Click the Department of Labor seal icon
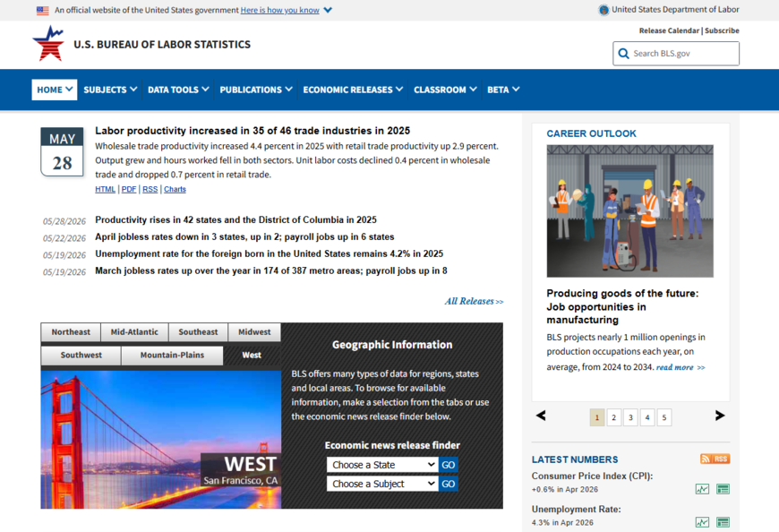Screen dimensions: 779x532 point(604,10)
